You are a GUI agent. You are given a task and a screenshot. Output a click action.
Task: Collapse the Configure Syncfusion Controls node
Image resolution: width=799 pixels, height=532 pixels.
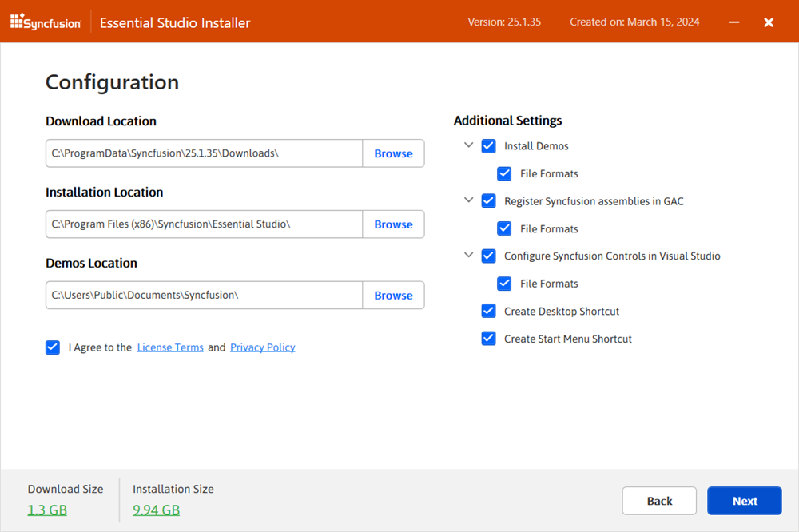pyautogui.click(x=469, y=256)
